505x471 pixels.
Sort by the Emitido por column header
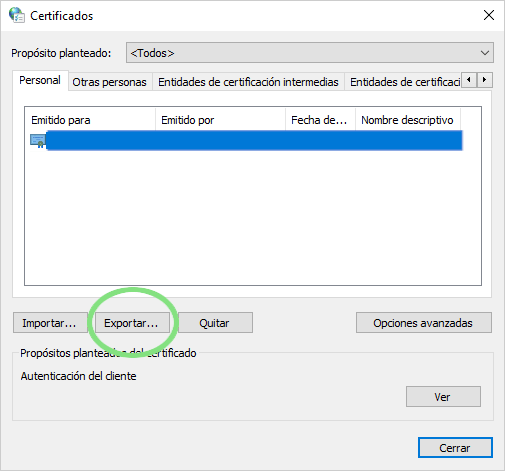point(220,120)
